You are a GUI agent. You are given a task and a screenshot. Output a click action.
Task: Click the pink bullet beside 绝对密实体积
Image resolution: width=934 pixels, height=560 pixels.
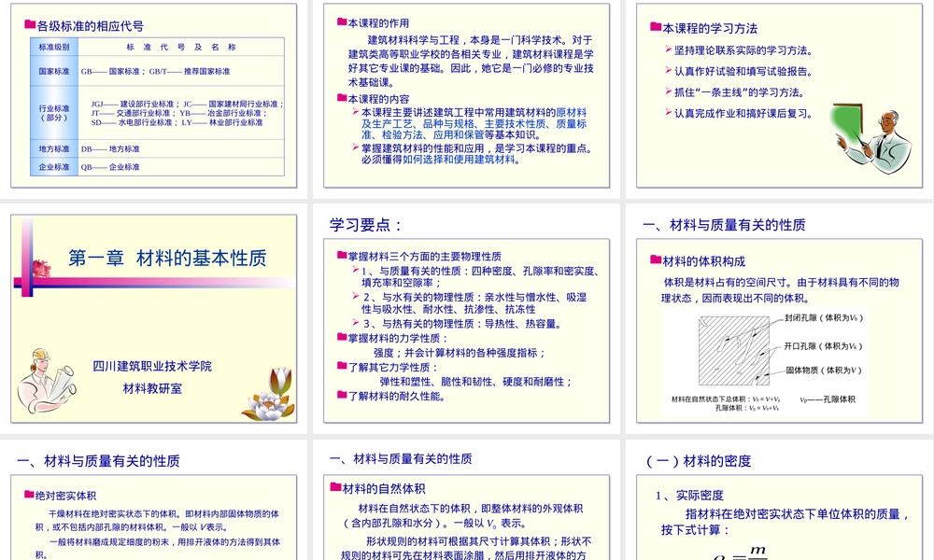29,494
